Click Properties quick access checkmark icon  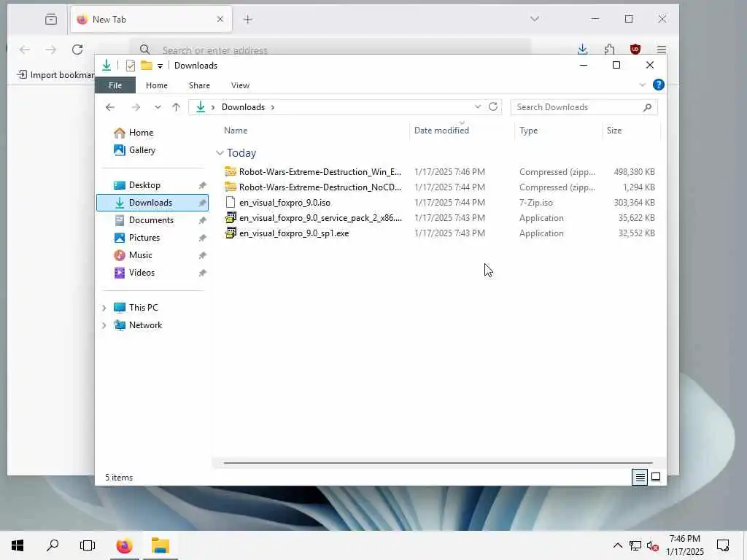130,66
